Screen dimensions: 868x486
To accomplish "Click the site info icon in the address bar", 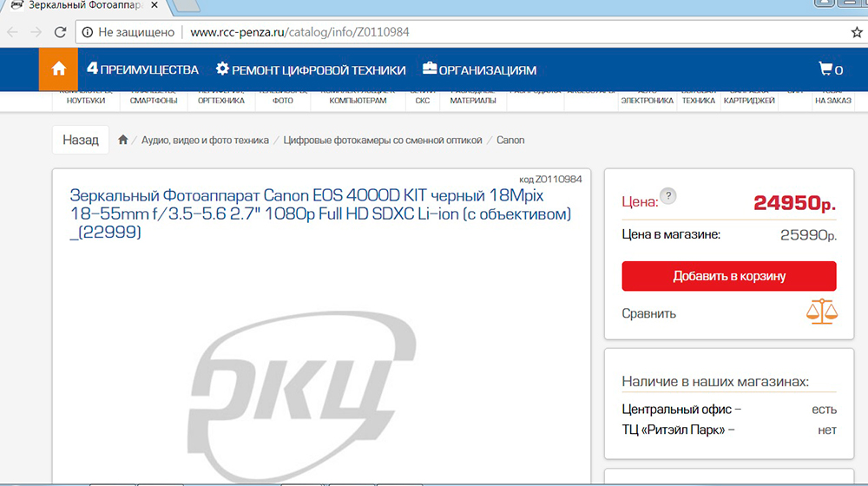I will 87,32.
